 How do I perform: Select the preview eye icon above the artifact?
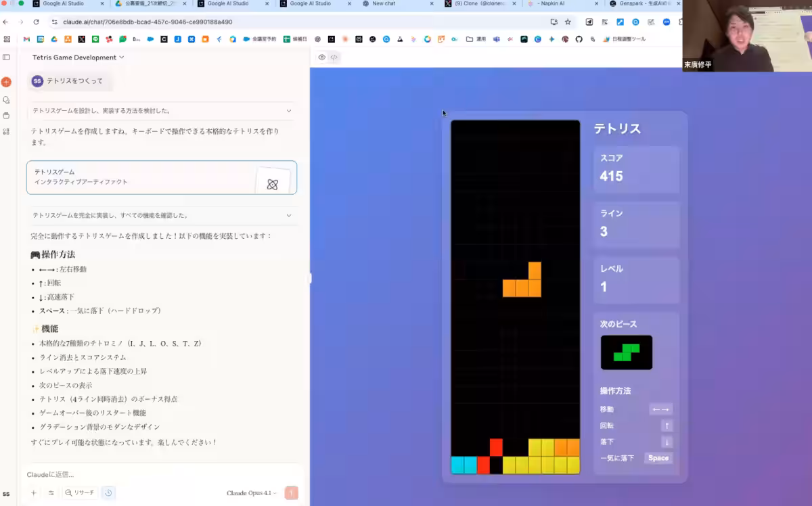[x=321, y=57]
